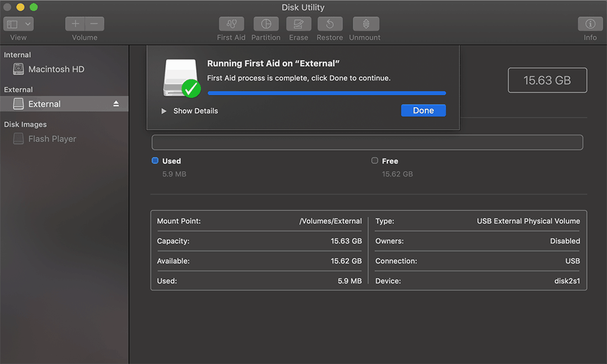Select External volume in sidebar

click(x=64, y=104)
